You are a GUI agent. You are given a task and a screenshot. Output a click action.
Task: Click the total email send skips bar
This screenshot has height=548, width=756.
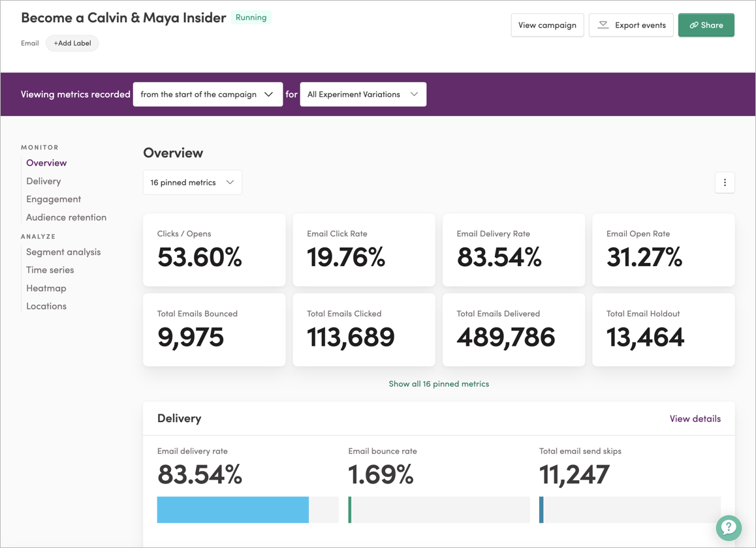(x=630, y=510)
